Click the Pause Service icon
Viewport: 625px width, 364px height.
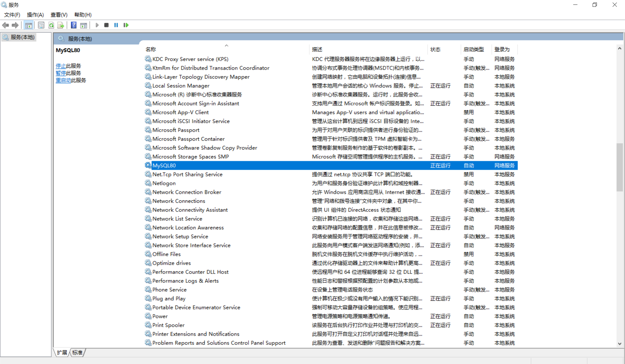[x=116, y=25]
